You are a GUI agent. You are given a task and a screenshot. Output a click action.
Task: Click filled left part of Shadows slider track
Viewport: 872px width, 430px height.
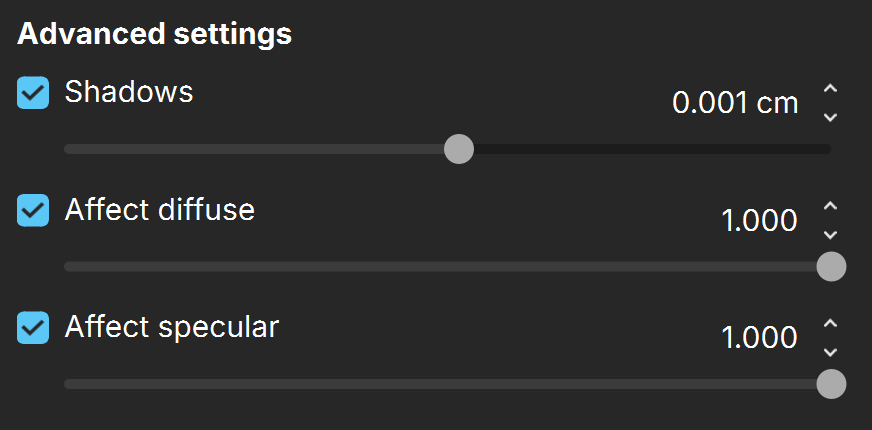[254, 149]
